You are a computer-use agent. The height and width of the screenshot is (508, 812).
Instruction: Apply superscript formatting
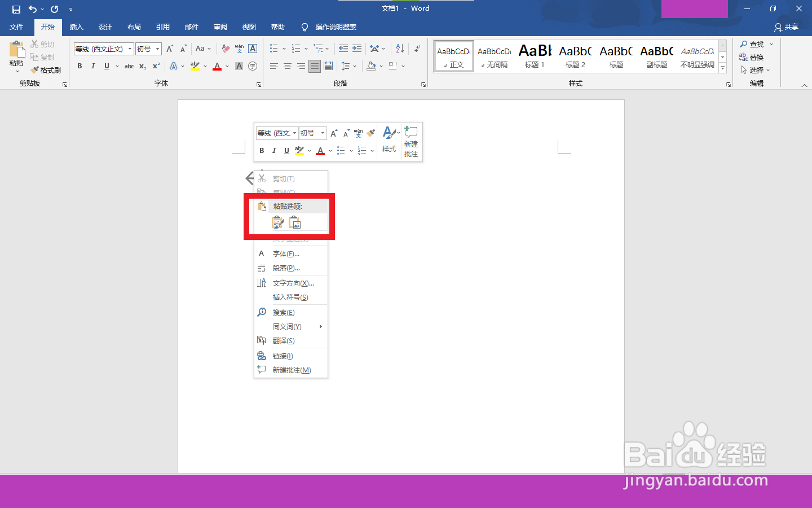tap(156, 66)
